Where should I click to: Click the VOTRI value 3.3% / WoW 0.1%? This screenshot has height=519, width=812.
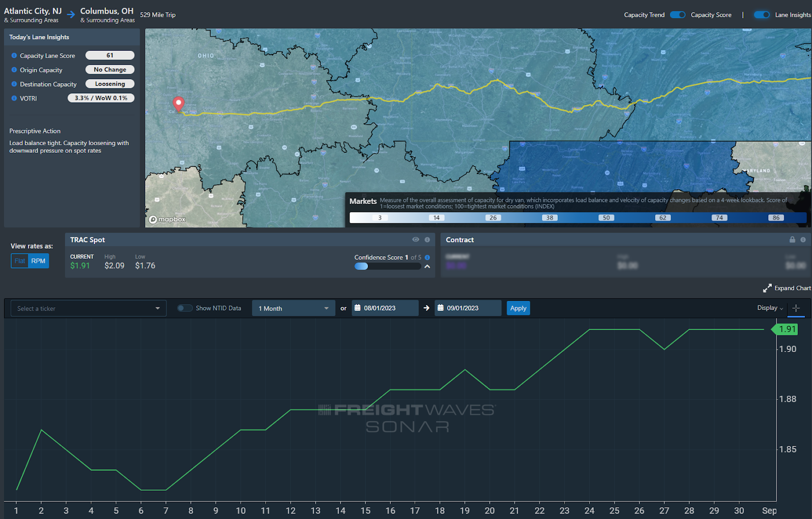click(101, 98)
